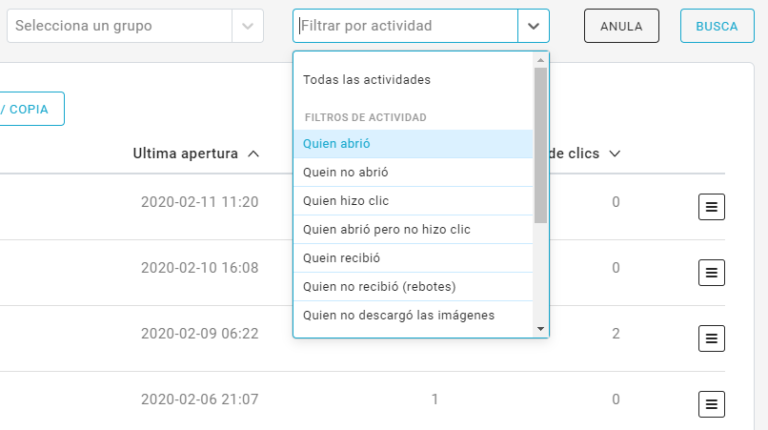
Task: Select Quien no recibió (rebotes) option
Action: [379, 286]
